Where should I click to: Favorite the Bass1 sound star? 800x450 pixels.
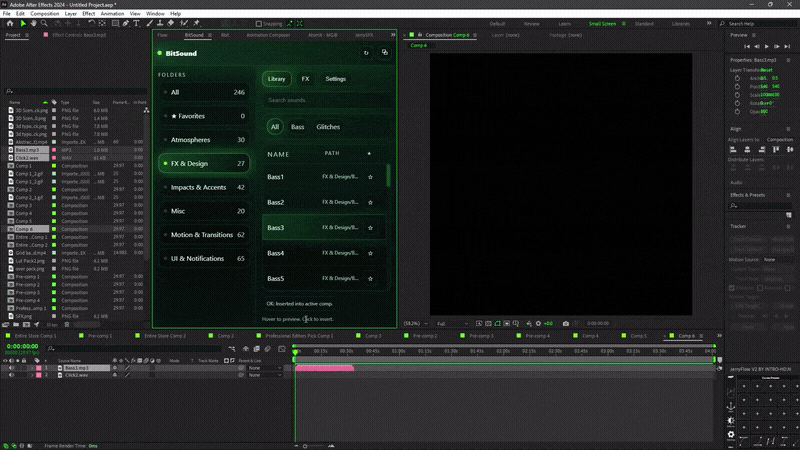point(370,177)
